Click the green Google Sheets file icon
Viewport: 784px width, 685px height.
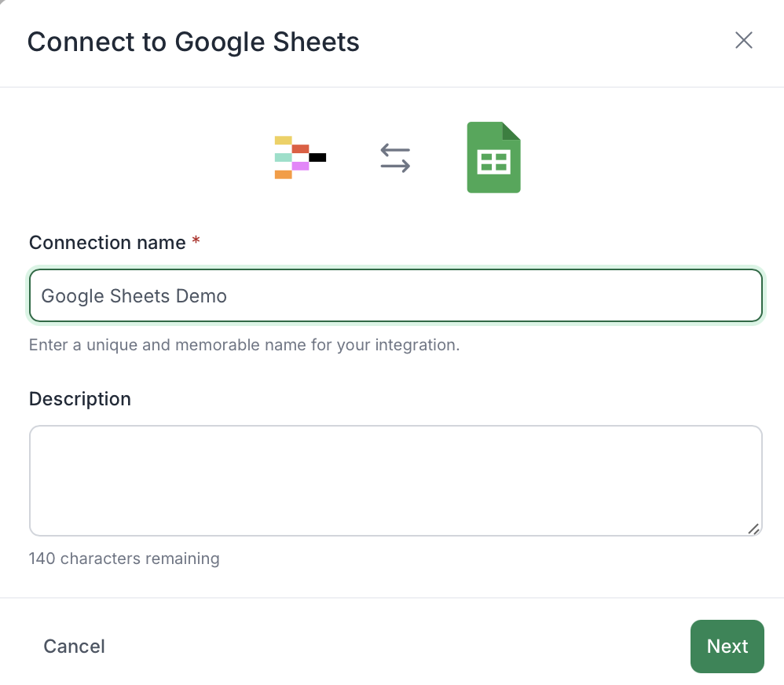point(493,157)
